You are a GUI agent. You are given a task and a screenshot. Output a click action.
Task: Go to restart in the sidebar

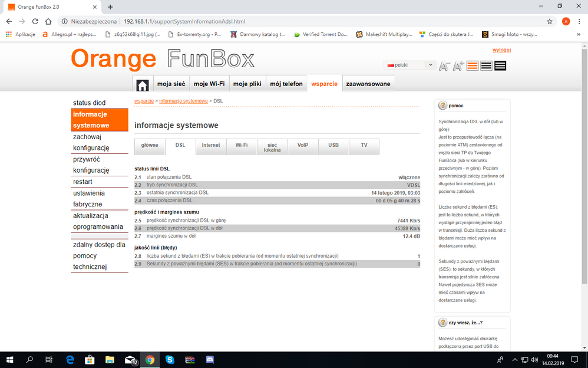point(82,182)
